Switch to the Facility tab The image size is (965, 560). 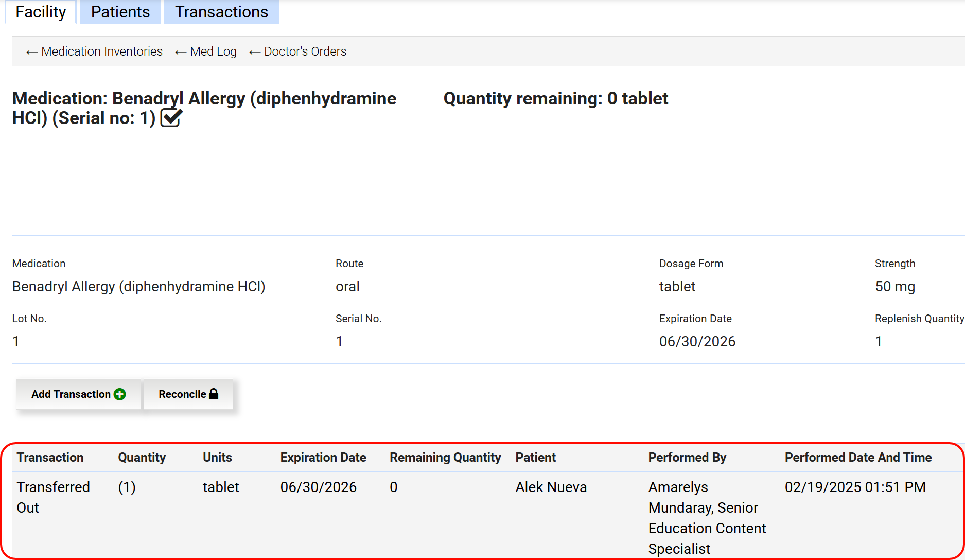pyautogui.click(x=41, y=12)
